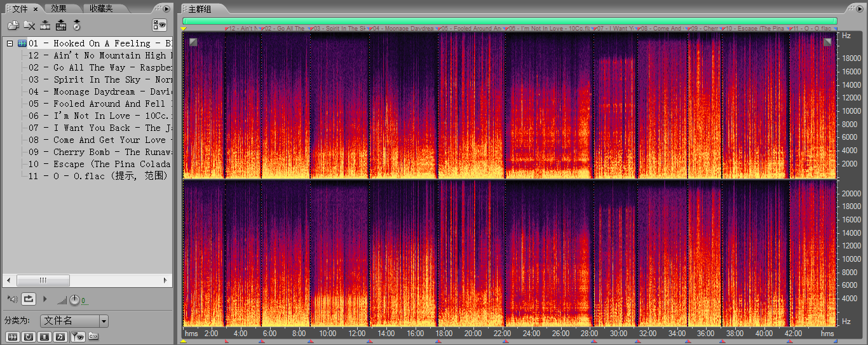
Task: Toggle show MIDI files filter button
Action: (60, 337)
